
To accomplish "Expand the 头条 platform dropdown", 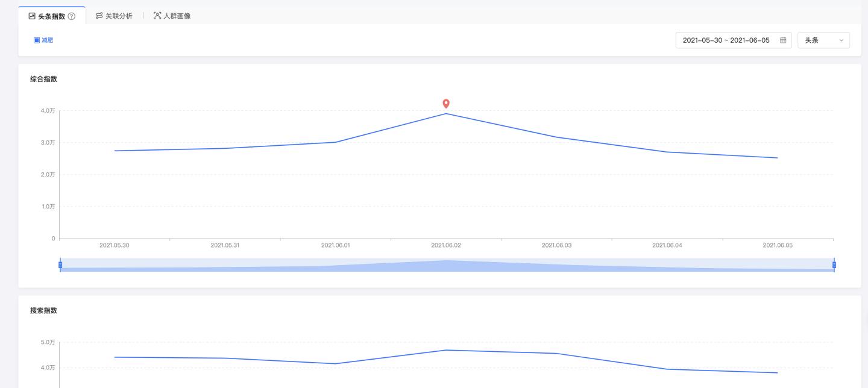I will pos(823,40).
